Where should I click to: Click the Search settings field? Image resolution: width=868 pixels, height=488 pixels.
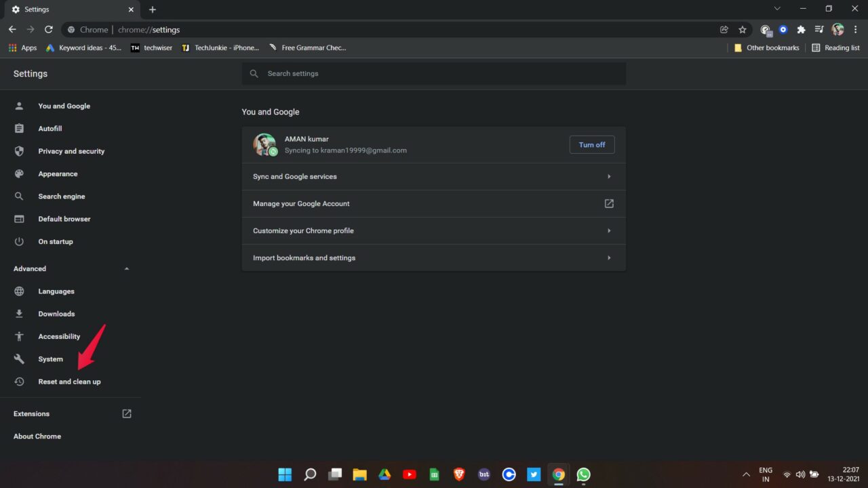434,74
